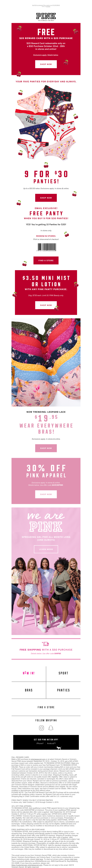The width and height of the screenshot is (92, 868).
Task: Click Shop Now in the Free Reward Card banner
Action: click(x=46, y=64)
